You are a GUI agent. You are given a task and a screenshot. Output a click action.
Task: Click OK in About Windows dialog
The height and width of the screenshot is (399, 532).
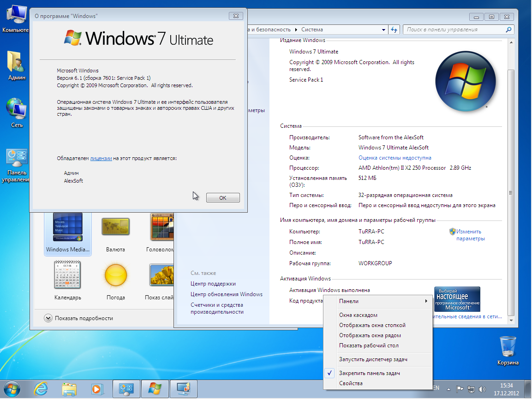pyautogui.click(x=223, y=198)
